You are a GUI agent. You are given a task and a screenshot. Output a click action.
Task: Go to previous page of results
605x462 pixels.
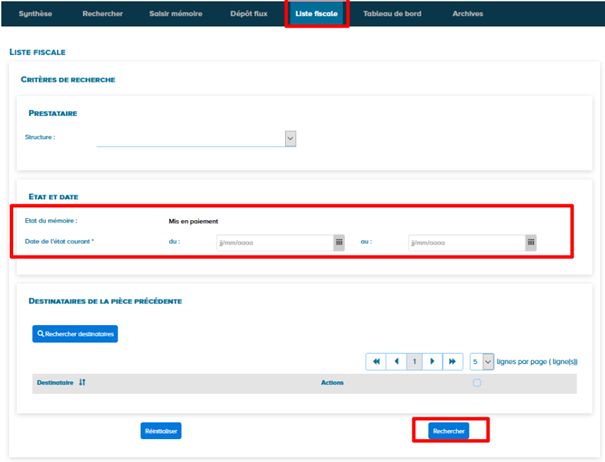click(395, 361)
